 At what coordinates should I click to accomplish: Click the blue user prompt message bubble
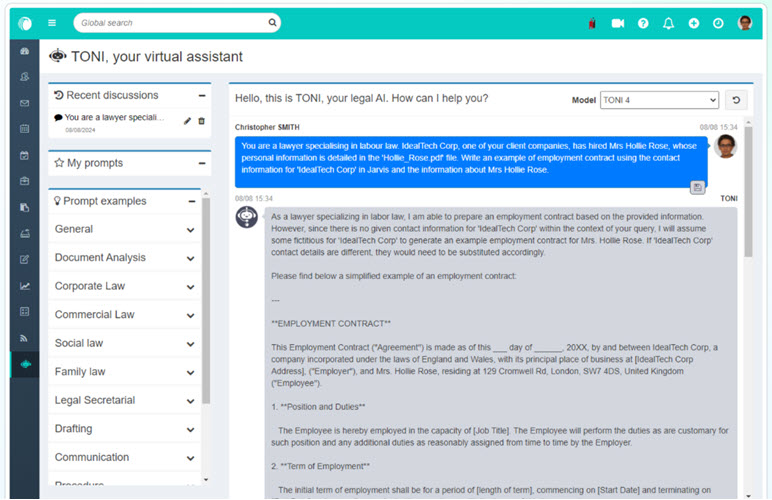[x=471, y=162]
